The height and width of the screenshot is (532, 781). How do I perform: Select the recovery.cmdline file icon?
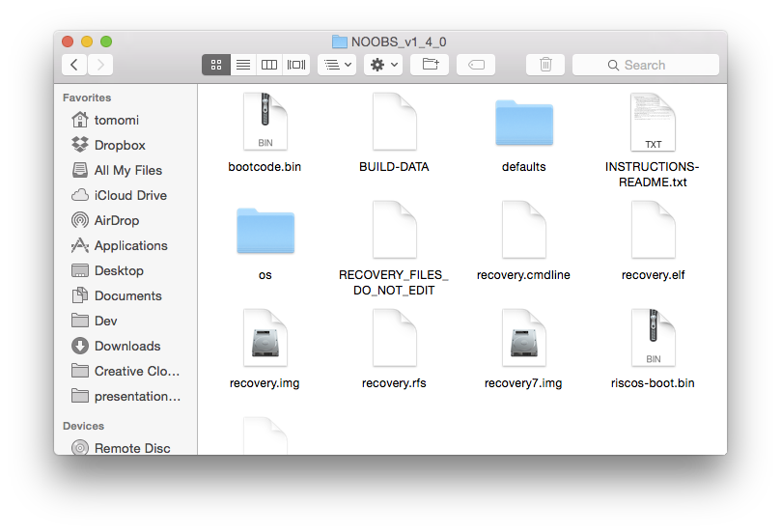(x=524, y=230)
